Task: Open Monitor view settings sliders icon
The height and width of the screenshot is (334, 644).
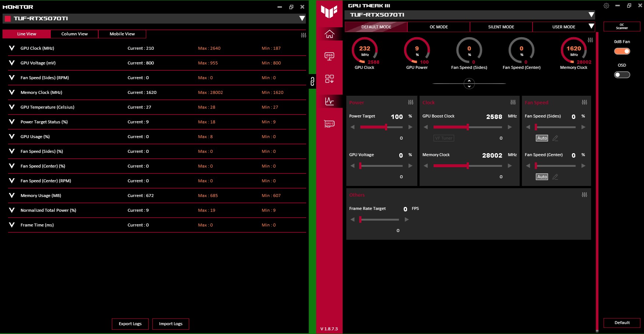Action: (x=304, y=35)
